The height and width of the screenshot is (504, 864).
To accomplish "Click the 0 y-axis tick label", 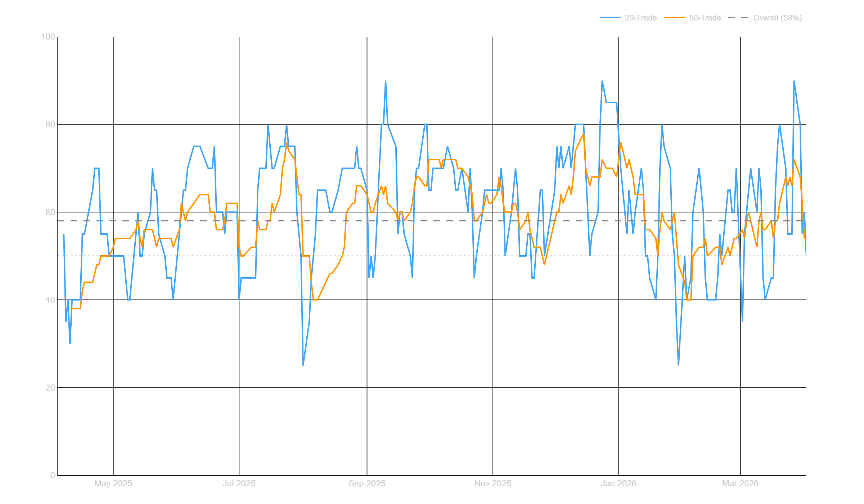I will coord(53,475).
